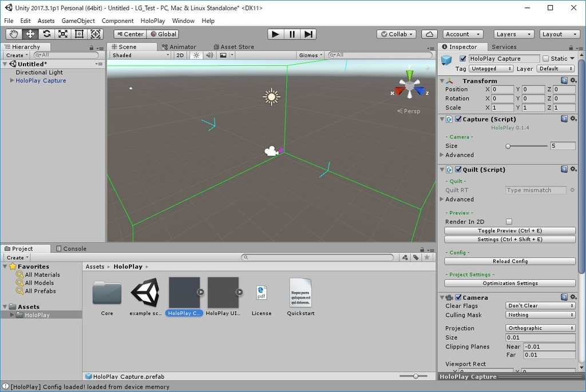Open the Layers dropdown
Screen dimensions: 586x392
513,34
